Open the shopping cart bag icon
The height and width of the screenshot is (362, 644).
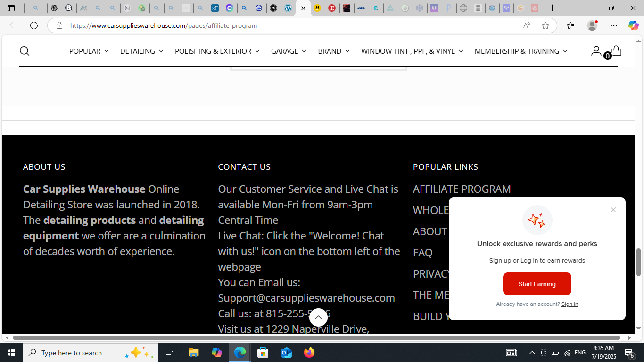[x=616, y=51]
